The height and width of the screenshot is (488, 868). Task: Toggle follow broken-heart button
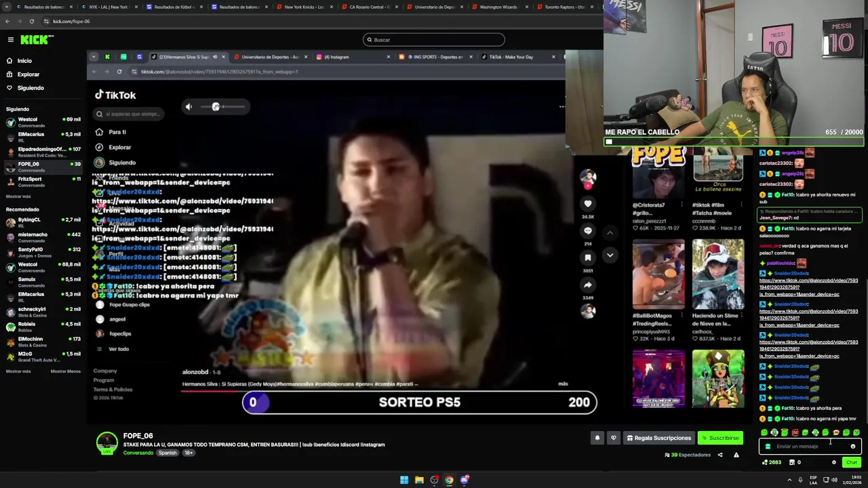(x=614, y=438)
